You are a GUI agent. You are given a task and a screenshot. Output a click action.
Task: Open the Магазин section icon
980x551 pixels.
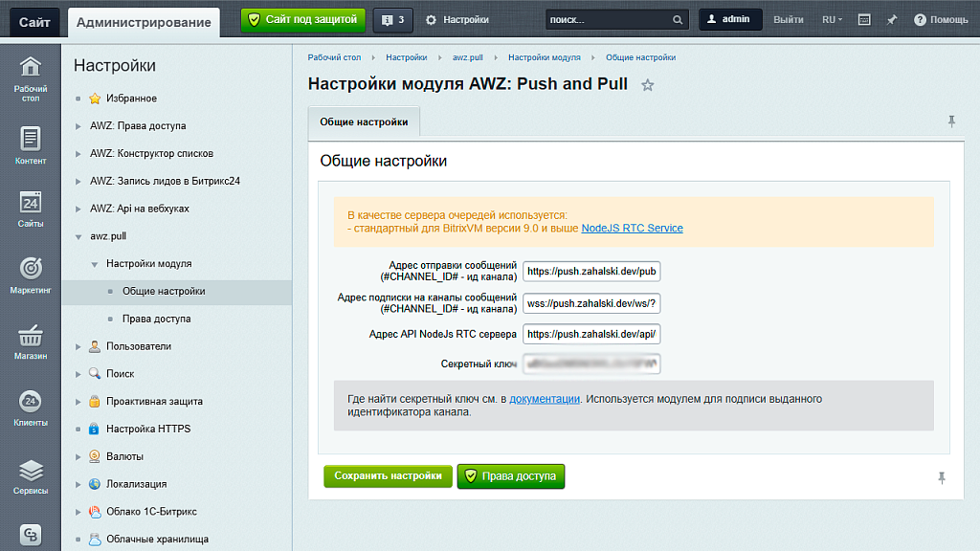coord(30,340)
